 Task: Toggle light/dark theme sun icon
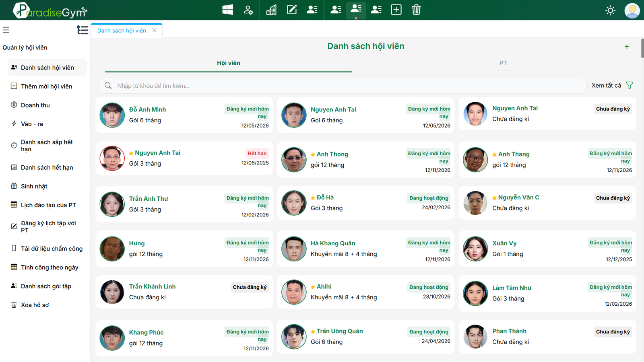pyautogui.click(x=610, y=10)
